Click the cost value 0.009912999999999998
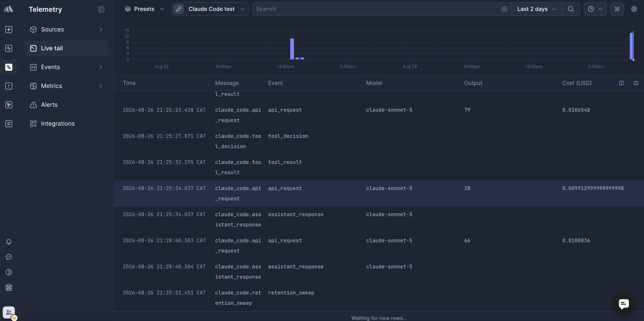This screenshot has width=644, height=321. (x=593, y=188)
